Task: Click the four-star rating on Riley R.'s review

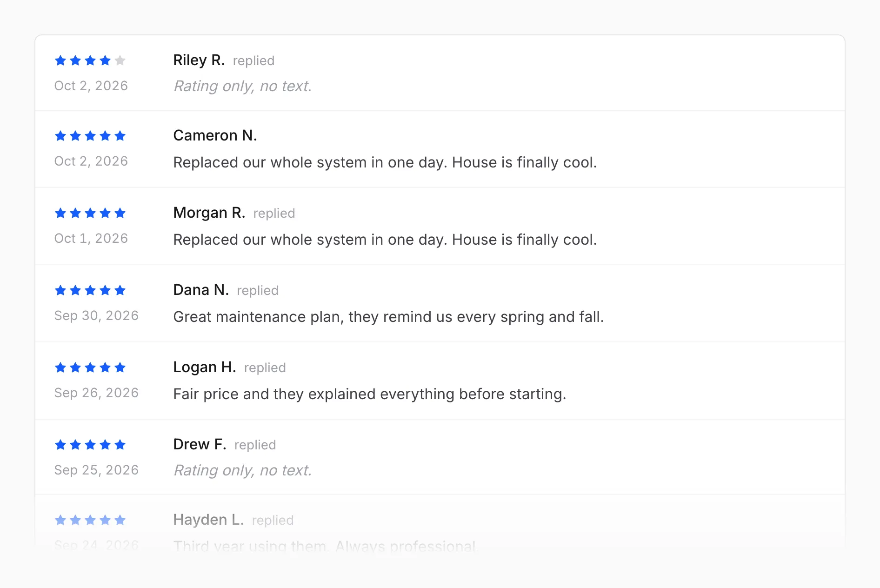Action: tap(90, 60)
